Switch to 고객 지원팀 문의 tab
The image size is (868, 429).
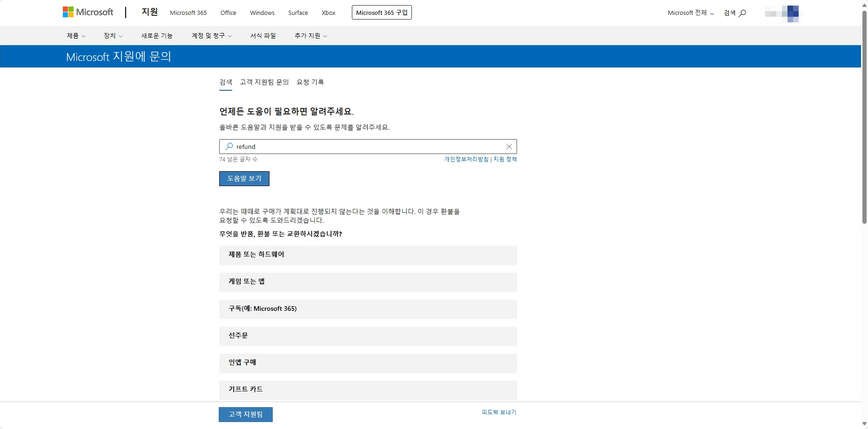click(x=264, y=82)
